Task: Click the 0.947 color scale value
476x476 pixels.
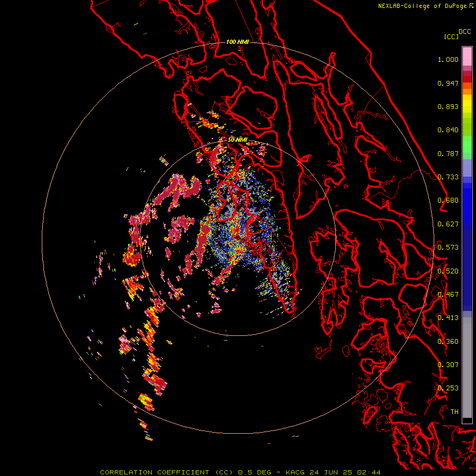Action: pyautogui.click(x=448, y=83)
